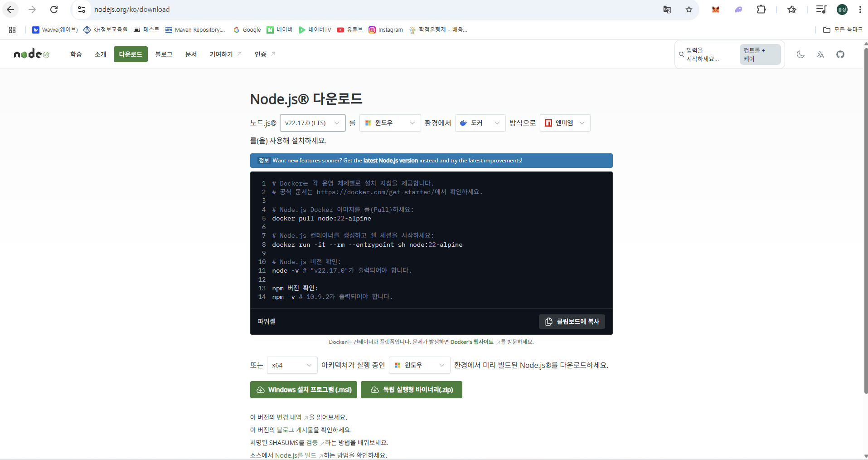
Task: Select the 인증 nav link
Action: pos(265,54)
